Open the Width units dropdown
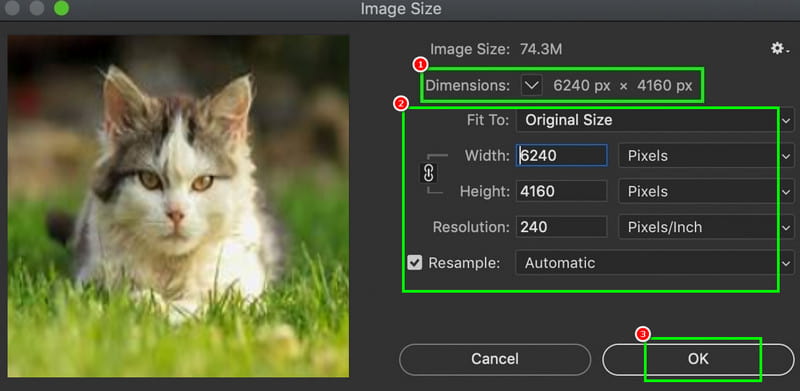This screenshot has height=391, width=800. click(x=706, y=156)
